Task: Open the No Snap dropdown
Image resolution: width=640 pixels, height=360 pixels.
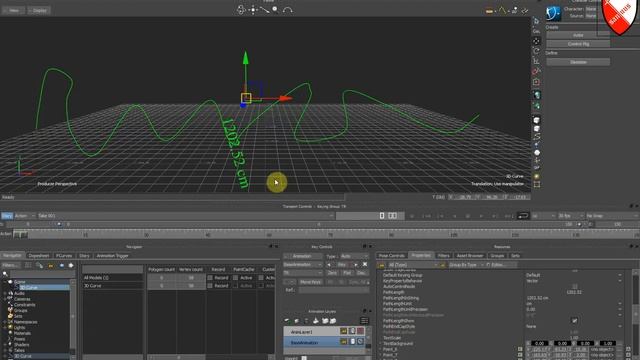Action: 612,216
